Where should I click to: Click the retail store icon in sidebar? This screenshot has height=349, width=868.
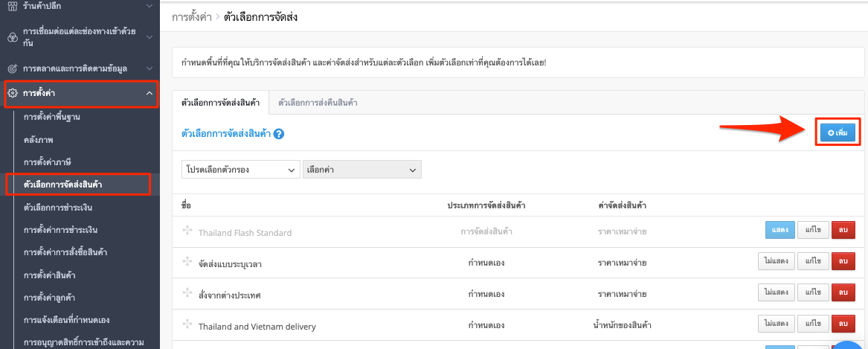[12, 6]
